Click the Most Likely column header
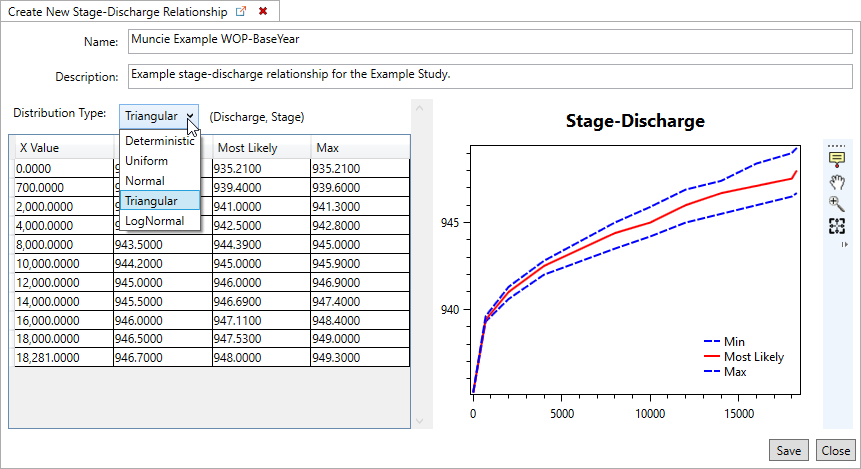The image size is (861, 469). click(260, 148)
